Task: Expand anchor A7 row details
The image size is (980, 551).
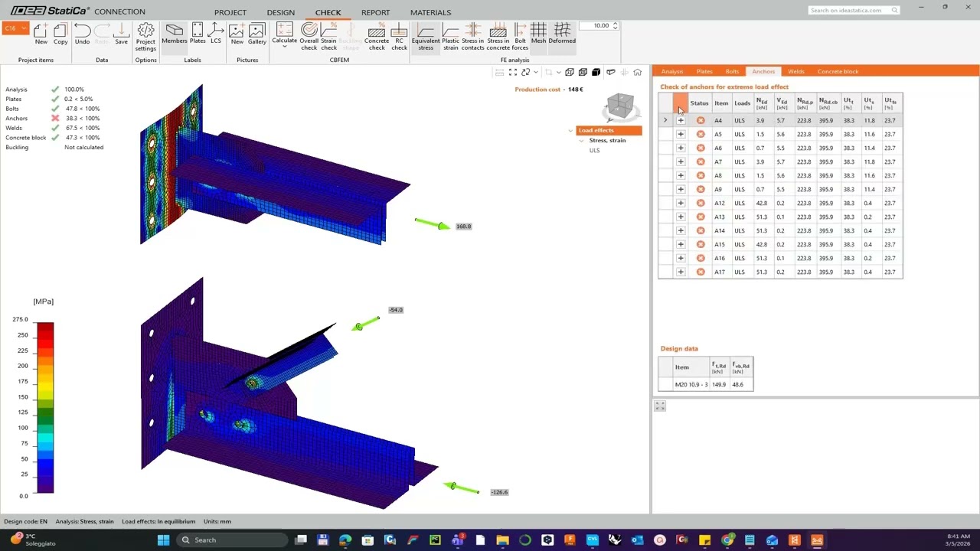Action: pyautogui.click(x=681, y=161)
